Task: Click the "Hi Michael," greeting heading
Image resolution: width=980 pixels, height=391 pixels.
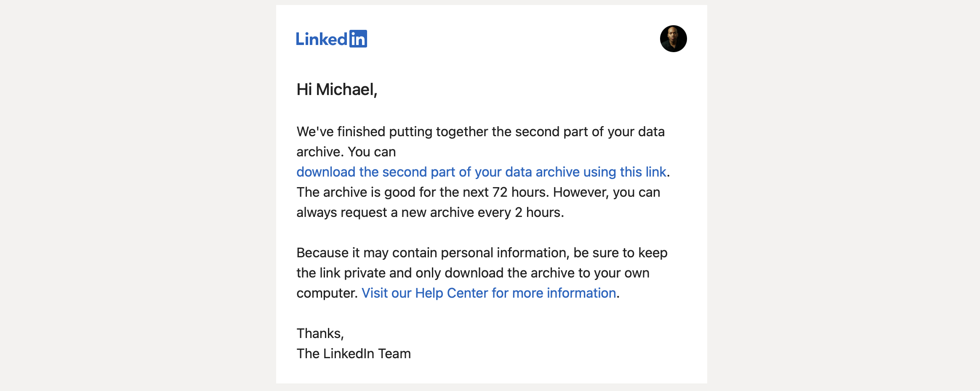Action: pos(337,90)
